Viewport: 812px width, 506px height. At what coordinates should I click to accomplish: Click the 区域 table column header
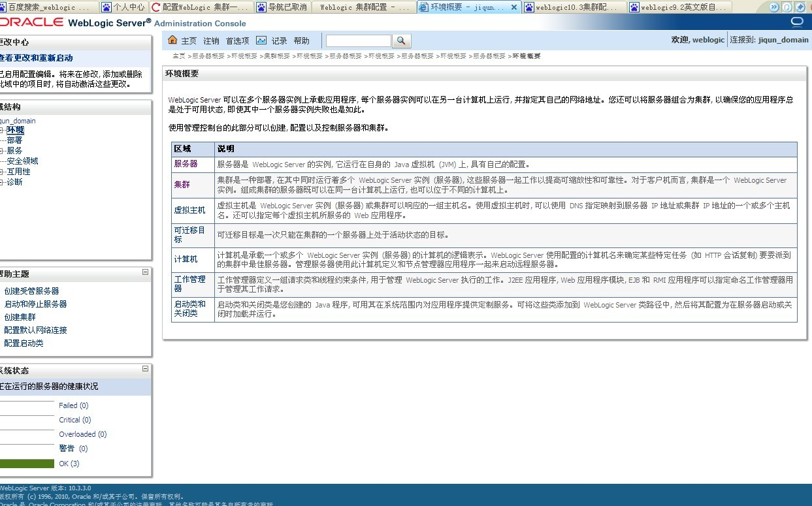click(x=182, y=149)
